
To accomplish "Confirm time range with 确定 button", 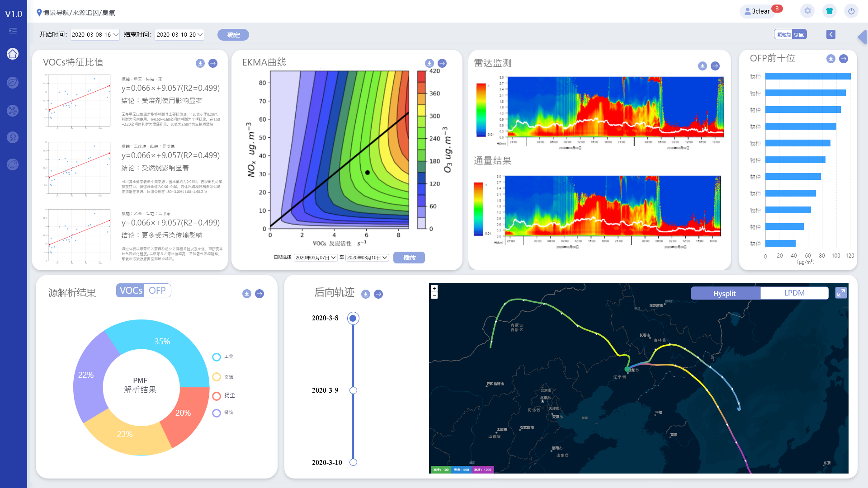I will [x=233, y=35].
